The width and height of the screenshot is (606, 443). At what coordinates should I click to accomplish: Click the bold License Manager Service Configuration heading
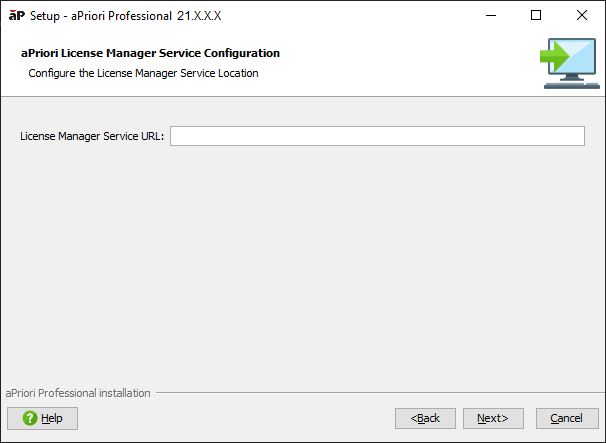tap(150, 53)
